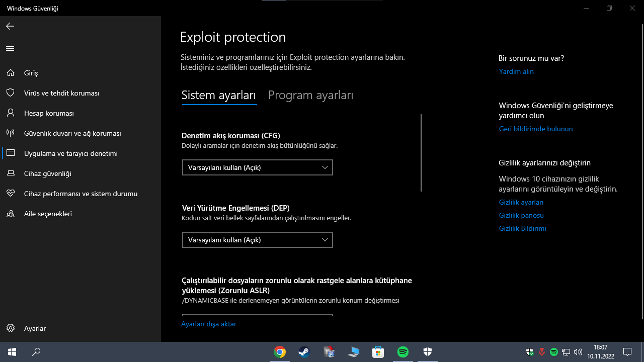
Task: Click Geri bildirimde bulunun link
Action: [536, 129]
